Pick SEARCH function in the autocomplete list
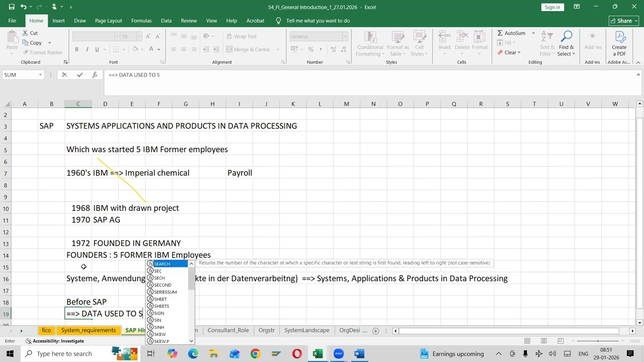This screenshot has height=362, width=644. [x=167, y=264]
